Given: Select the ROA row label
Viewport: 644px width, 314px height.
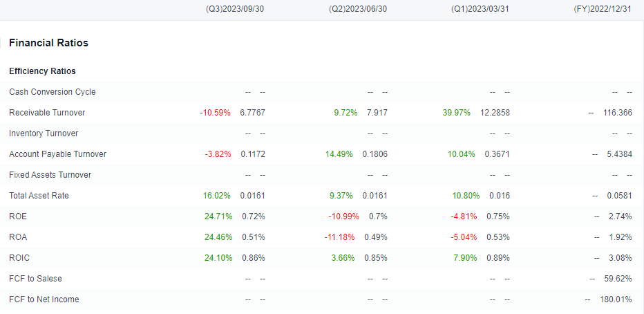Looking at the screenshot, I should pos(18,237).
